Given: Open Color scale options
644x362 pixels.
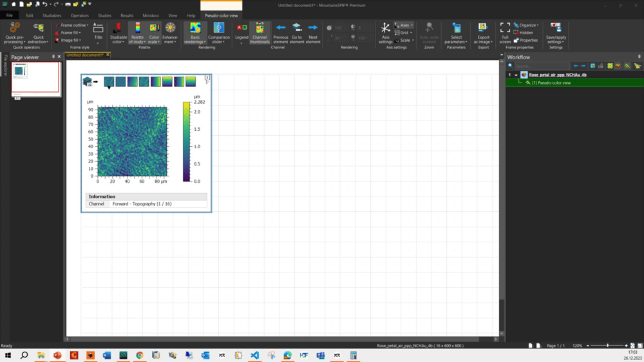Looking at the screenshot, I should (154, 33).
